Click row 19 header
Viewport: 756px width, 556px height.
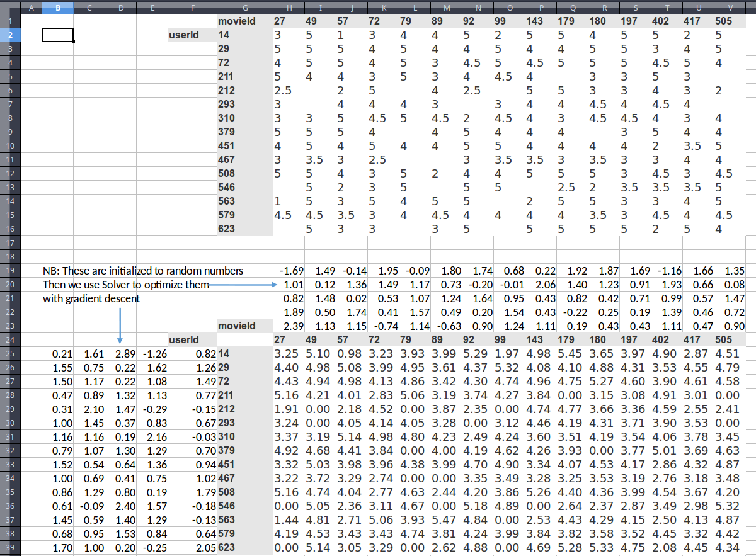[10, 271]
